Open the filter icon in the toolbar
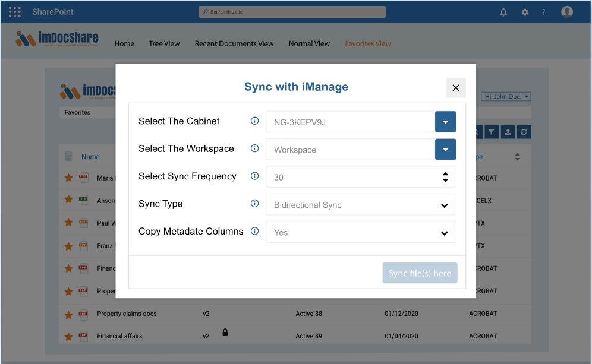 492,132
